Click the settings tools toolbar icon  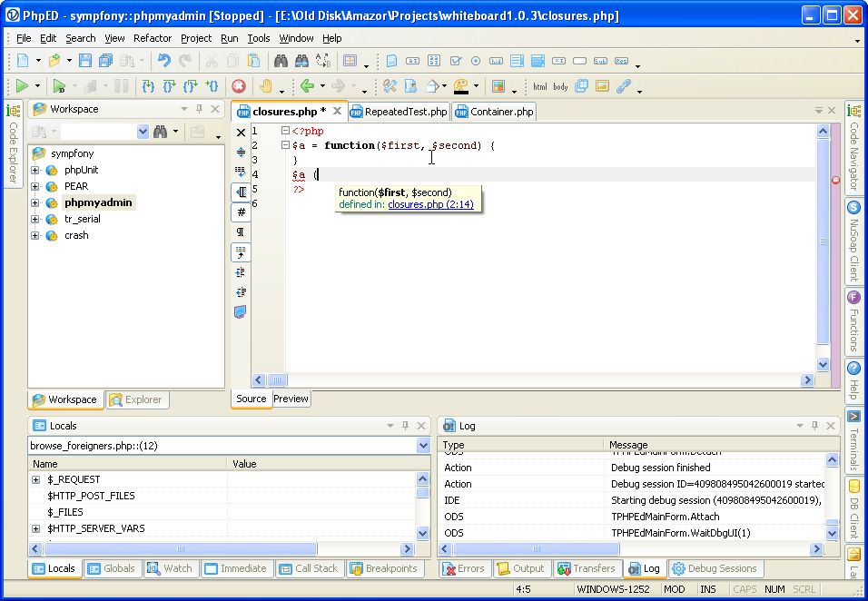[x=390, y=85]
